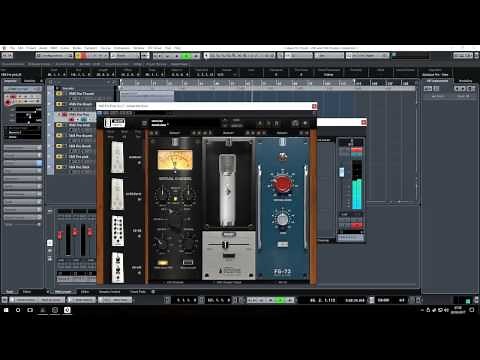Click the tempo value in transport bar
Image resolution: width=480 pixels, height=360 pixels.
tap(383, 300)
